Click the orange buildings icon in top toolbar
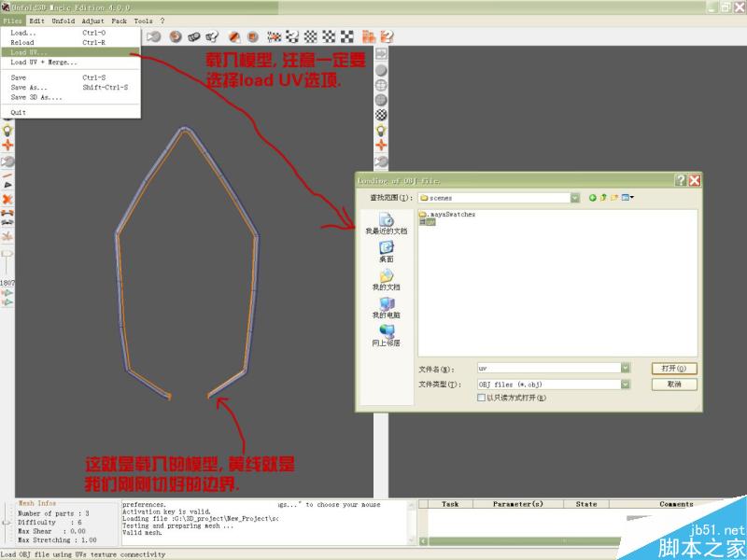The image size is (747, 560). 369,36
